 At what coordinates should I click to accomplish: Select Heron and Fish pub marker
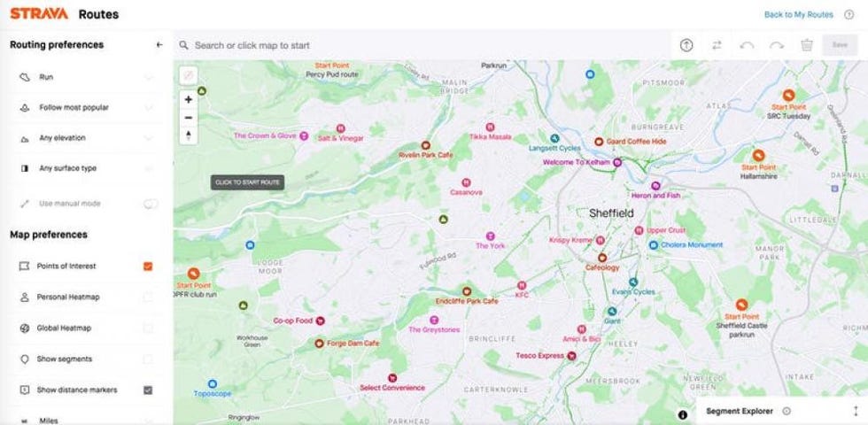(x=655, y=186)
